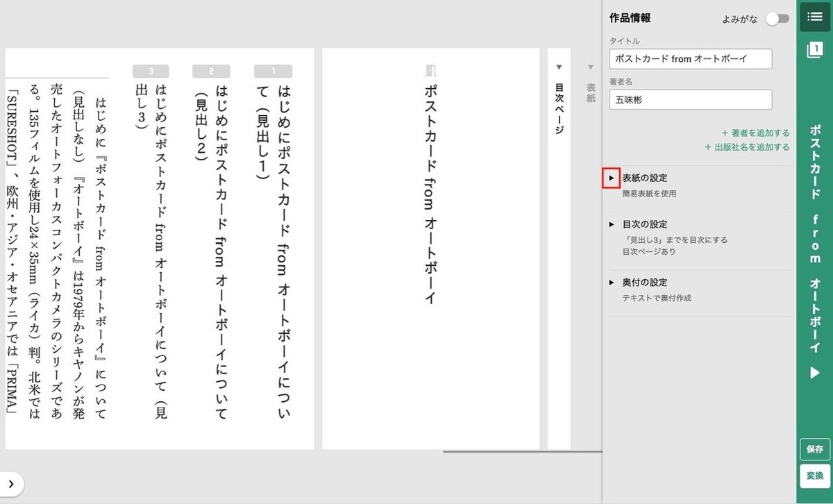
Task: Open the page marked with badge 1
Action: [274, 70]
